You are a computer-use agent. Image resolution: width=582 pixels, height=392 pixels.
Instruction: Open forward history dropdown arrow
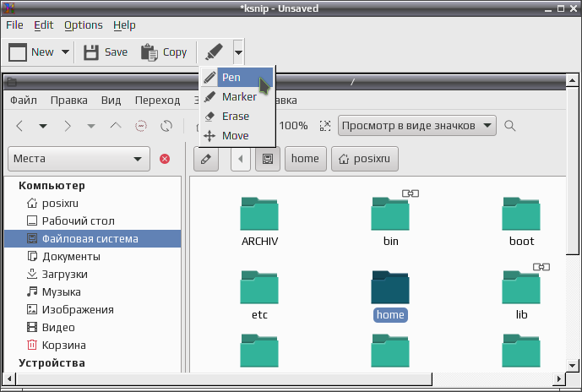(x=91, y=126)
